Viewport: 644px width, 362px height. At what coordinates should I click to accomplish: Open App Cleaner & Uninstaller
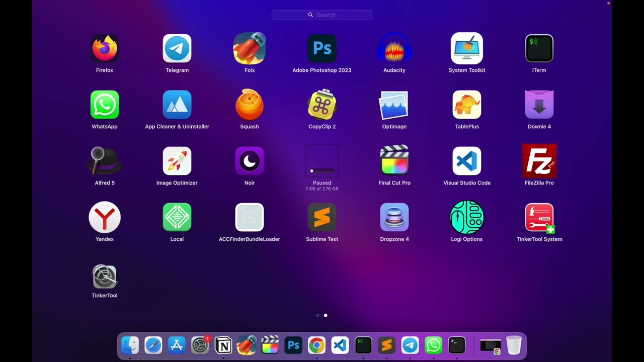(x=177, y=105)
